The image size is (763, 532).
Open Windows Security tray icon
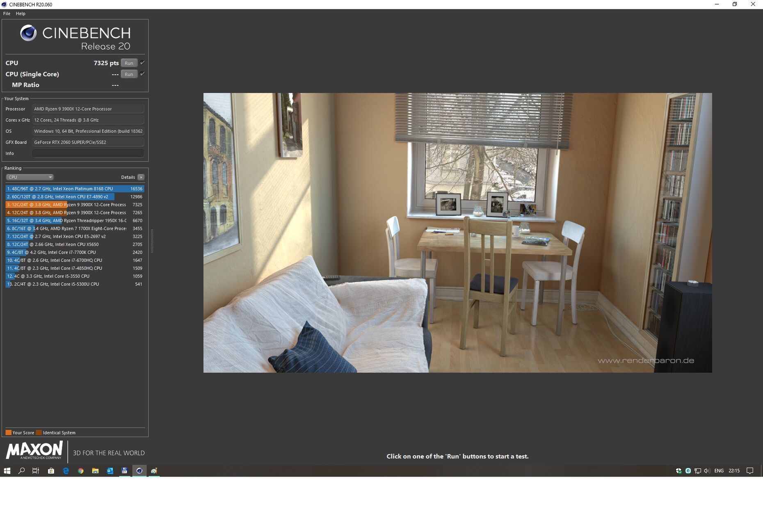pyautogui.click(x=678, y=470)
